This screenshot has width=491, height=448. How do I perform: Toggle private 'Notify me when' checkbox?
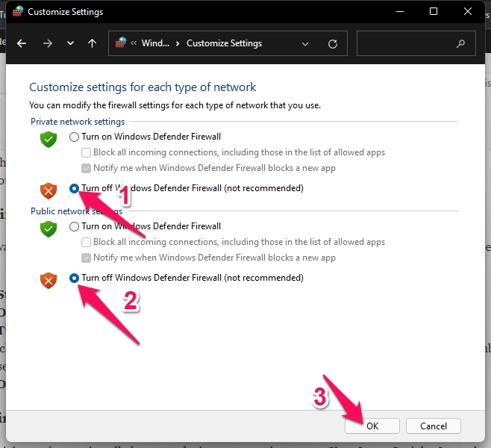tap(86, 168)
